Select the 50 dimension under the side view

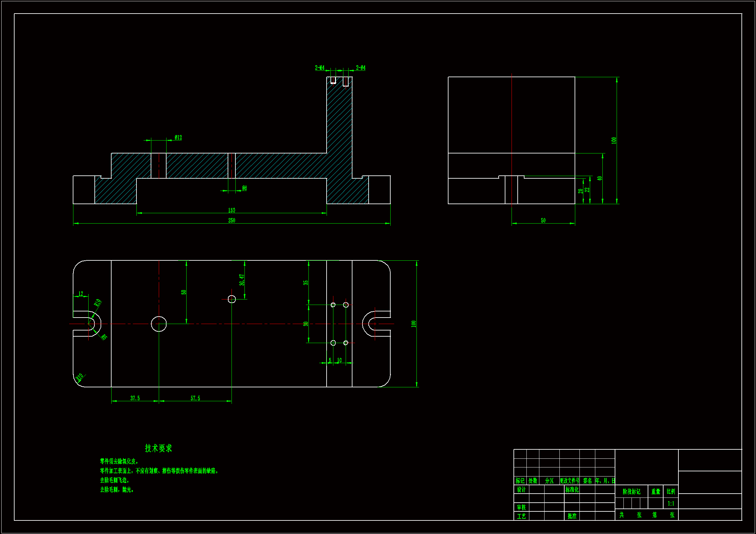pos(543,220)
